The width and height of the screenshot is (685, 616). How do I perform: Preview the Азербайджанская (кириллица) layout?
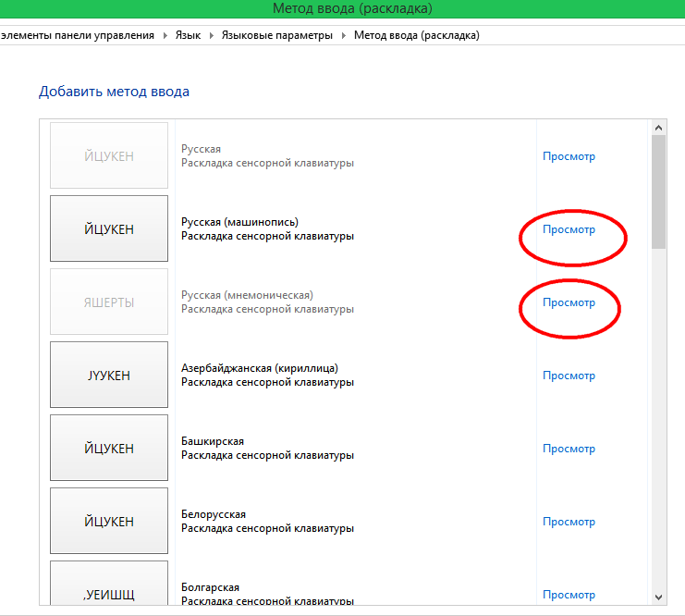coord(569,376)
